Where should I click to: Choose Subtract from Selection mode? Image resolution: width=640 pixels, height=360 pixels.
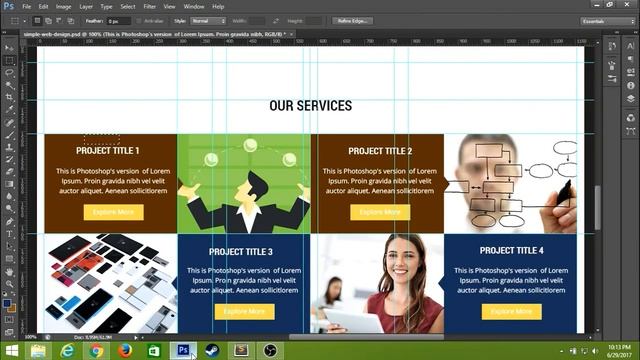[59, 21]
